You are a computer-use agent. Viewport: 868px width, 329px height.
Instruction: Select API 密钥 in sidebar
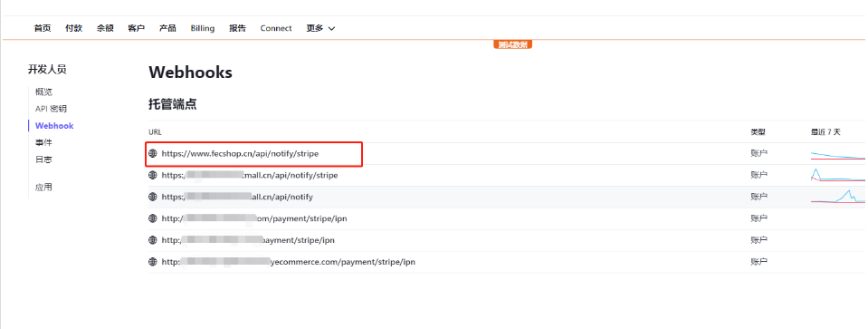tap(51, 109)
